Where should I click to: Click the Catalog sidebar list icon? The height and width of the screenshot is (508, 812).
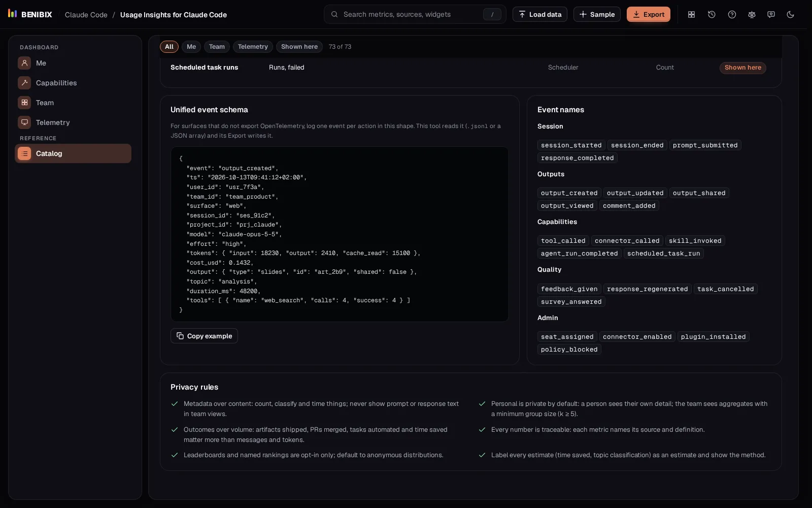point(24,153)
